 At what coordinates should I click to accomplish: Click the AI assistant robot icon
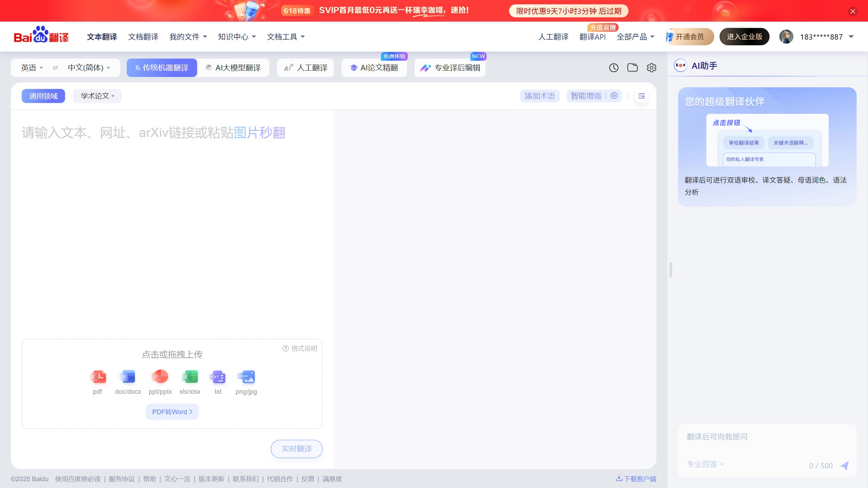[x=680, y=66]
